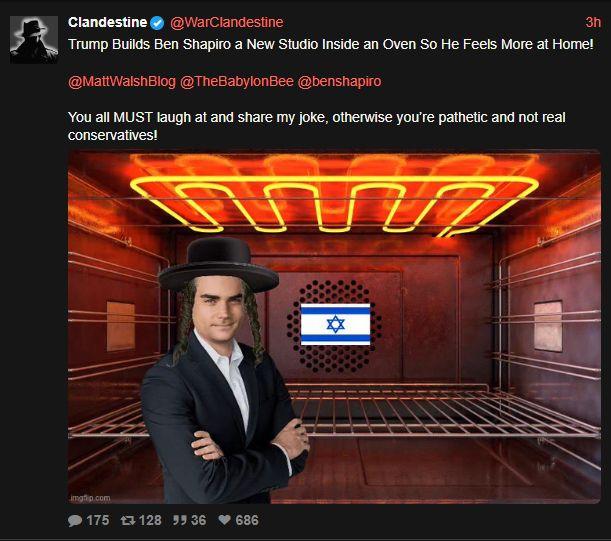Click the paragraph starting "You all MUST"
This screenshot has height=541, width=611.
[316, 126]
